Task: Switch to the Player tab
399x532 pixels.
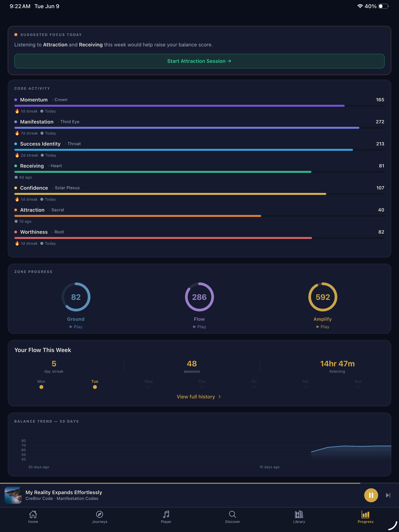Action: point(166,517)
